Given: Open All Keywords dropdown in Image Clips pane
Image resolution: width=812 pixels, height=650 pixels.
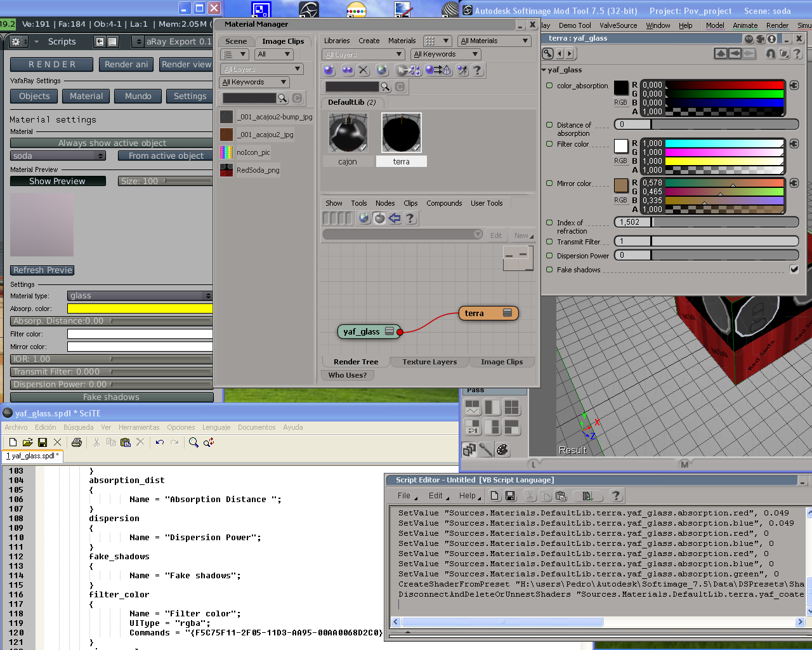Looking at the screenshot, I should coord(255,82).
